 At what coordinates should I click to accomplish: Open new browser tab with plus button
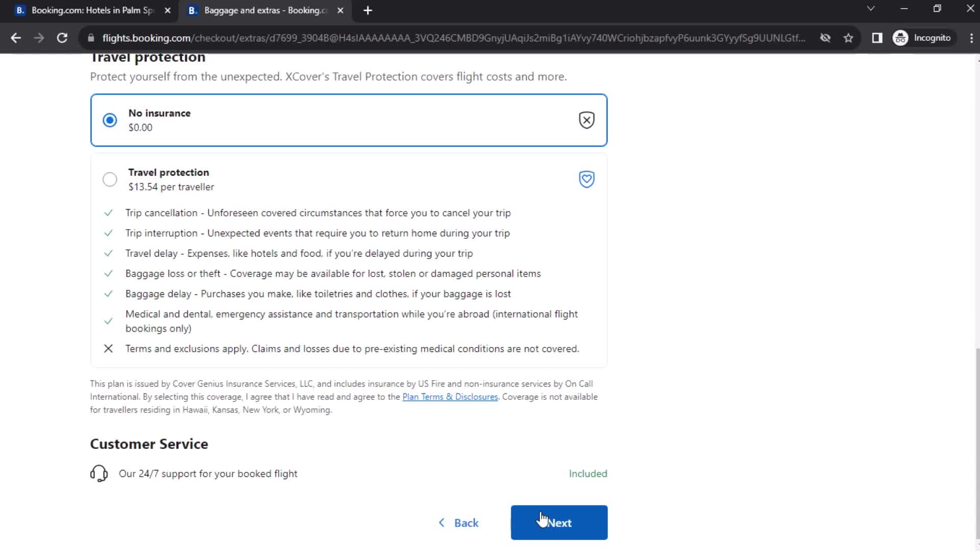pyautogui.click(x=368, y=10)
